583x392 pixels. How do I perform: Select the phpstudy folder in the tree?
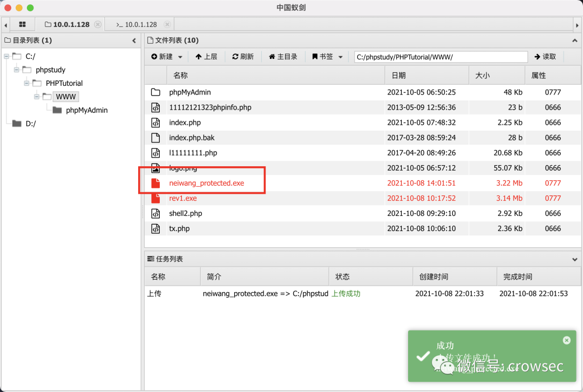51,70
